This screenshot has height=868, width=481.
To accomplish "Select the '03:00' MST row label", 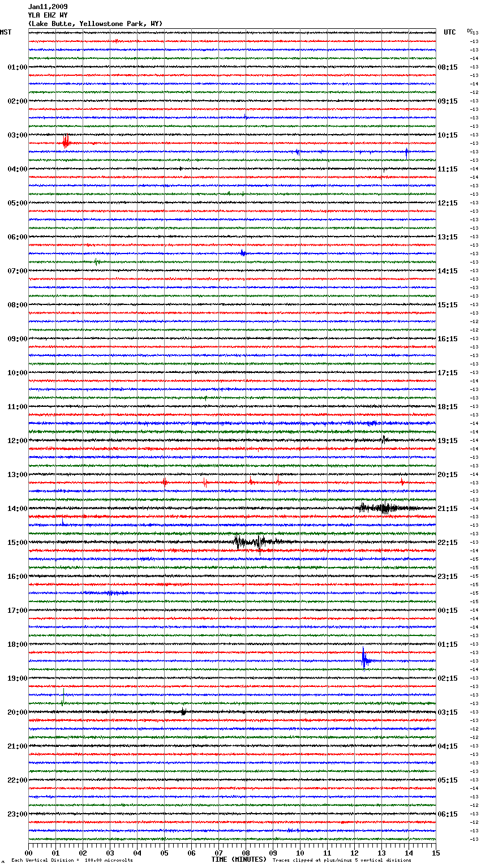I will [x=17, y=135].
